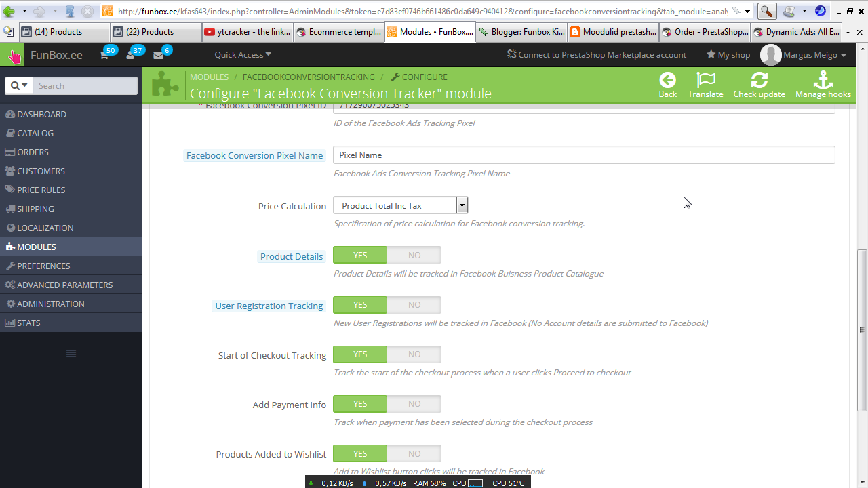Open the address bar history dropdown arrow

point(747,12)
